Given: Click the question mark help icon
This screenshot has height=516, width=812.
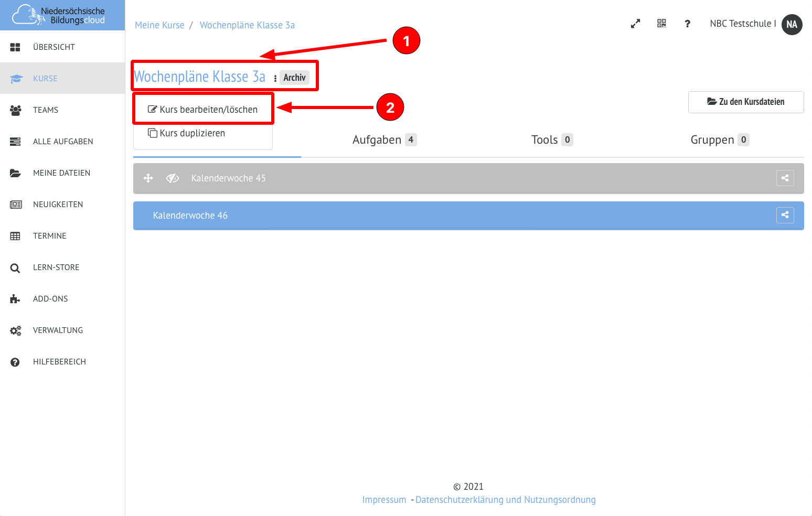Looking at the screenshot, I should (x=687, y=24).
